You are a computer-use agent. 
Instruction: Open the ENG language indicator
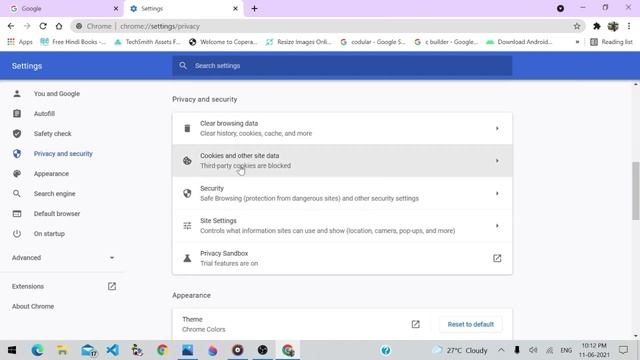(566, 350)
